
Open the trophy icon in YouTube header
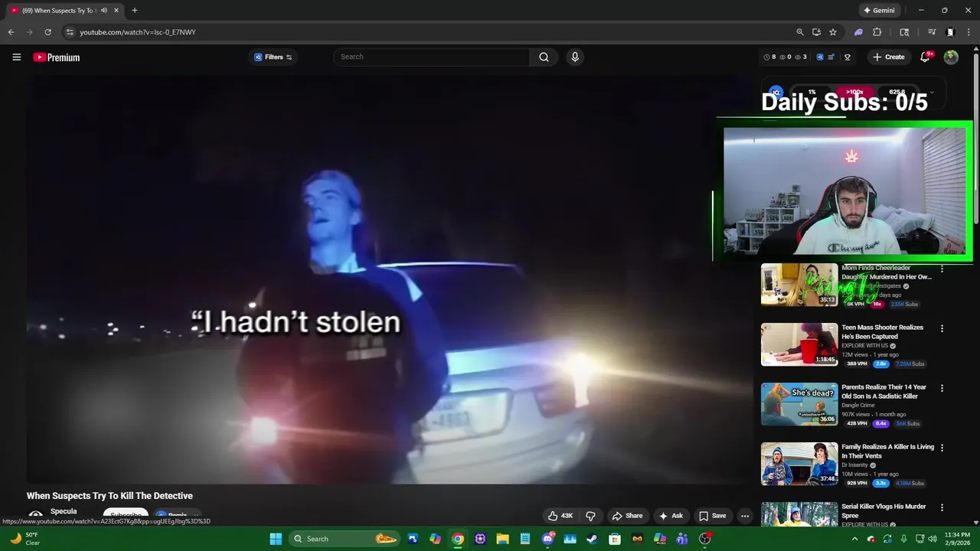pos(848,57)
